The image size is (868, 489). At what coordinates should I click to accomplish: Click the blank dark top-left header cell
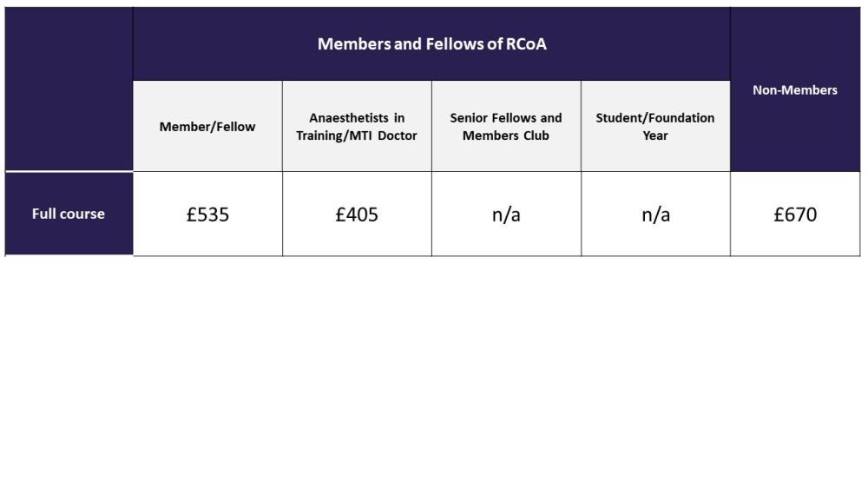tap(69, 89)
